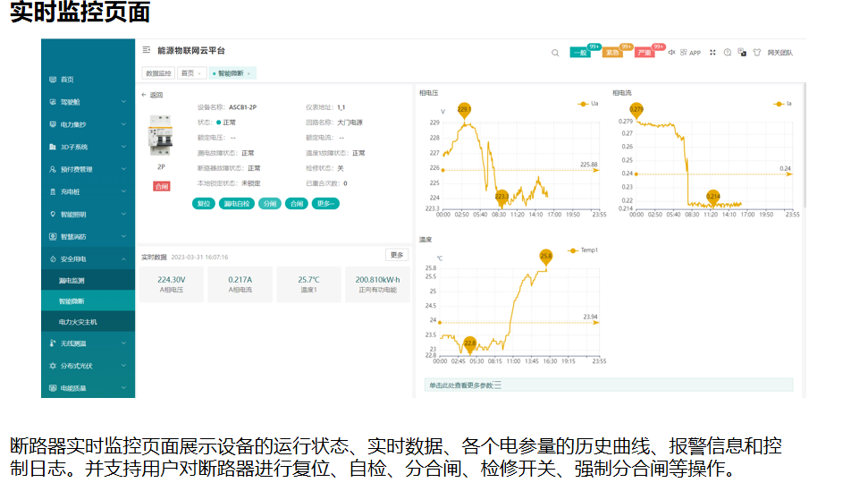Switch to the 数据监控 tab
The width and height of the screenshot is (868, 491).
158,73
